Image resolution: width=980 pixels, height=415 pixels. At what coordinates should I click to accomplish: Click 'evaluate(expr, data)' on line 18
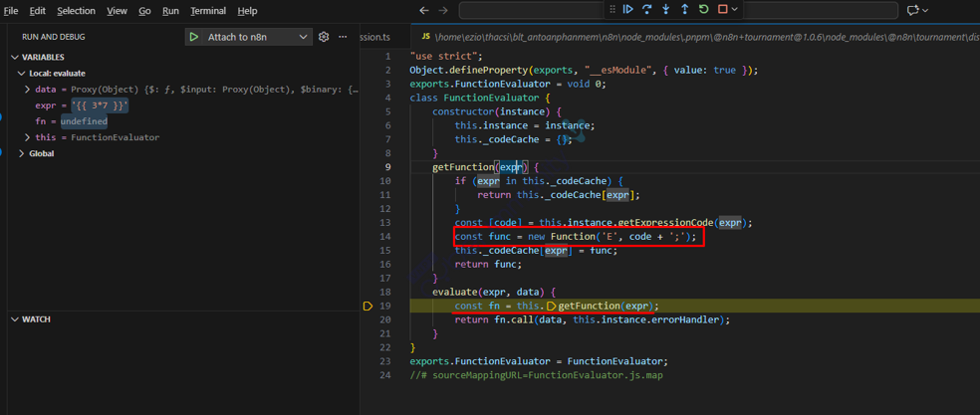(488, 292)
